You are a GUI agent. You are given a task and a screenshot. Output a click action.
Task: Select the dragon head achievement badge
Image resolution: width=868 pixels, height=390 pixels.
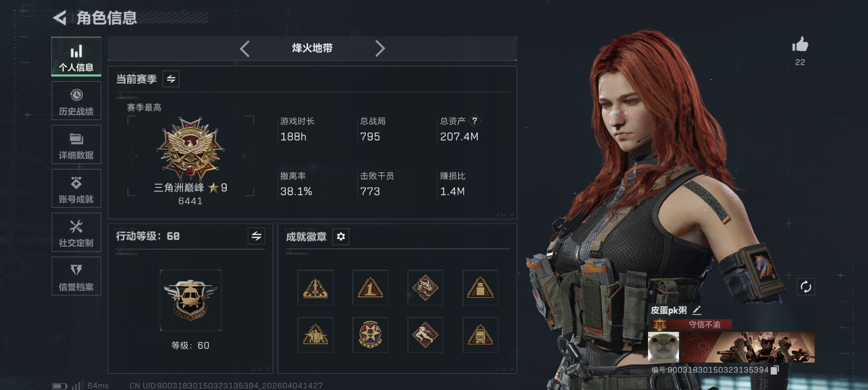coord(425,288)
